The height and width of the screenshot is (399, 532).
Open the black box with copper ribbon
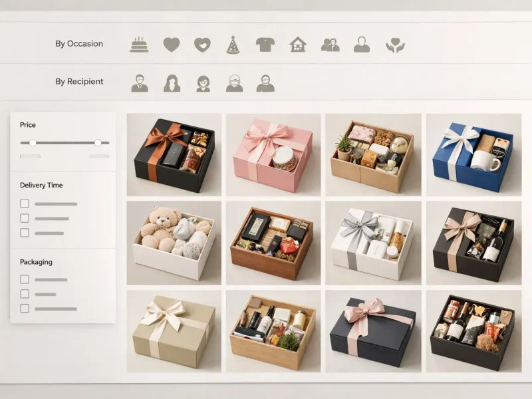[174, 155]
